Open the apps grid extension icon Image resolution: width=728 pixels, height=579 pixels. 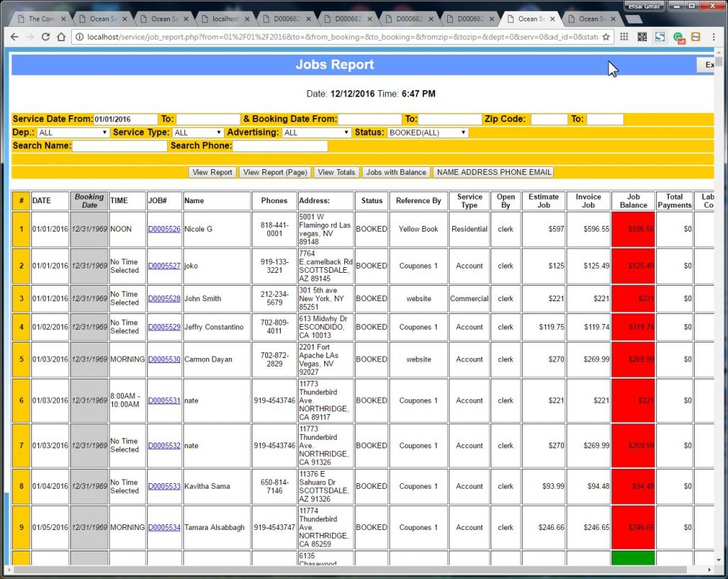(x=624, y=37)
